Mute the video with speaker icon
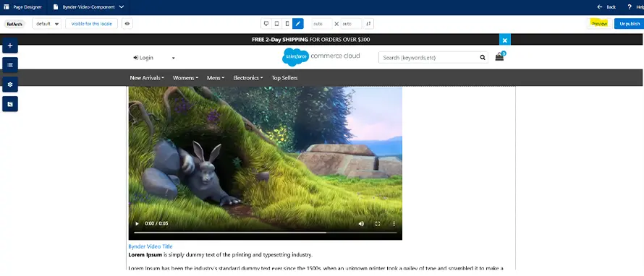The height and width of the screenshot is (276, 644). coord(361,224)
